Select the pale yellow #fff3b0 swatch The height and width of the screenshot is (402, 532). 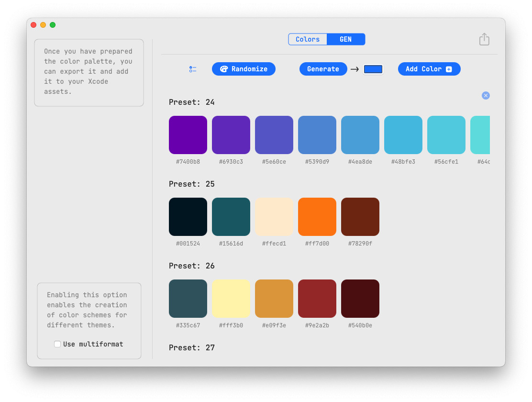pos(231,299)
